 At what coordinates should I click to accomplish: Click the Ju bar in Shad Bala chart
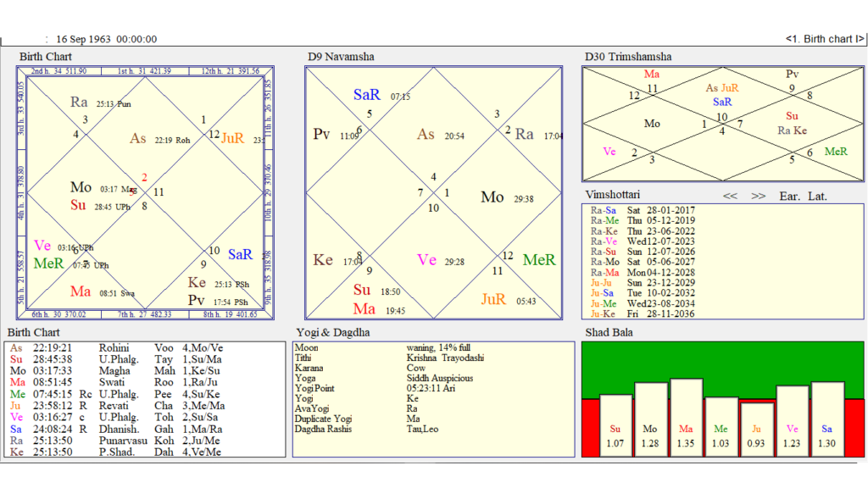click(756, 430)
